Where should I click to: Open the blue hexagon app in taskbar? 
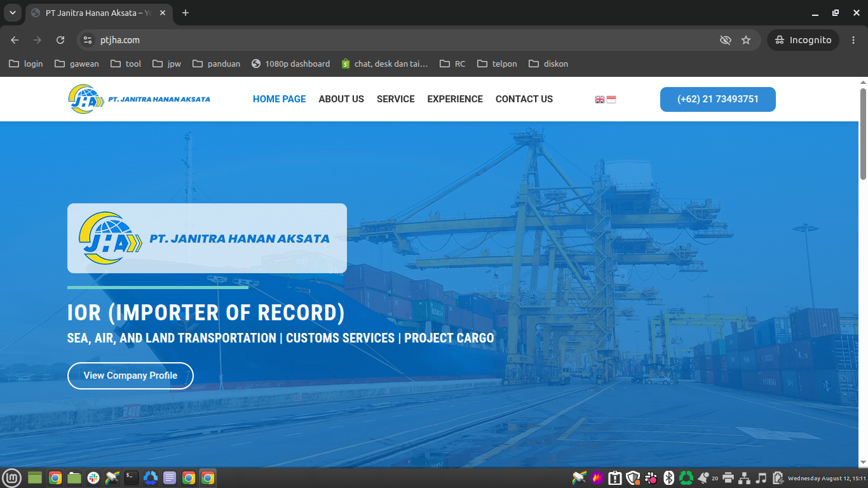[151, 478]
